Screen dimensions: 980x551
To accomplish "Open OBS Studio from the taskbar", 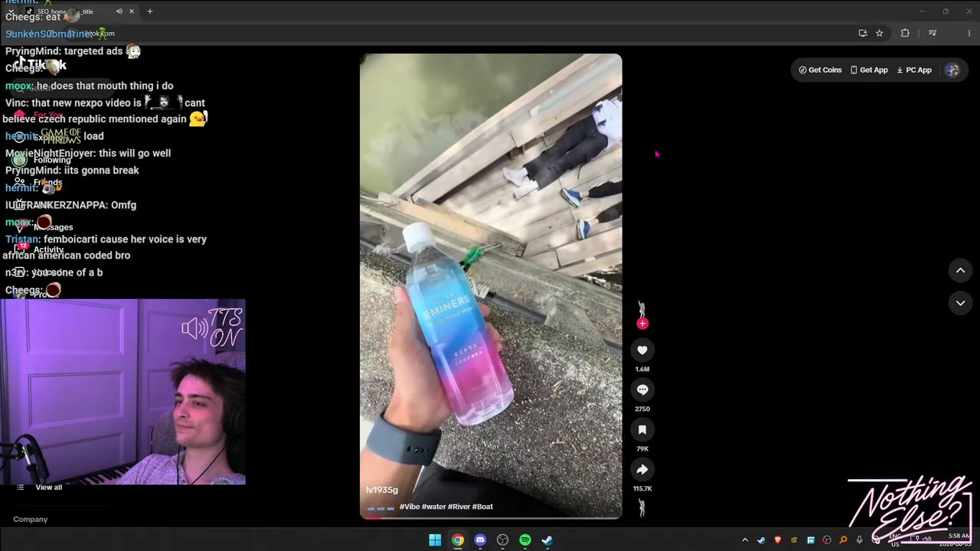I will tap(502, 540).
